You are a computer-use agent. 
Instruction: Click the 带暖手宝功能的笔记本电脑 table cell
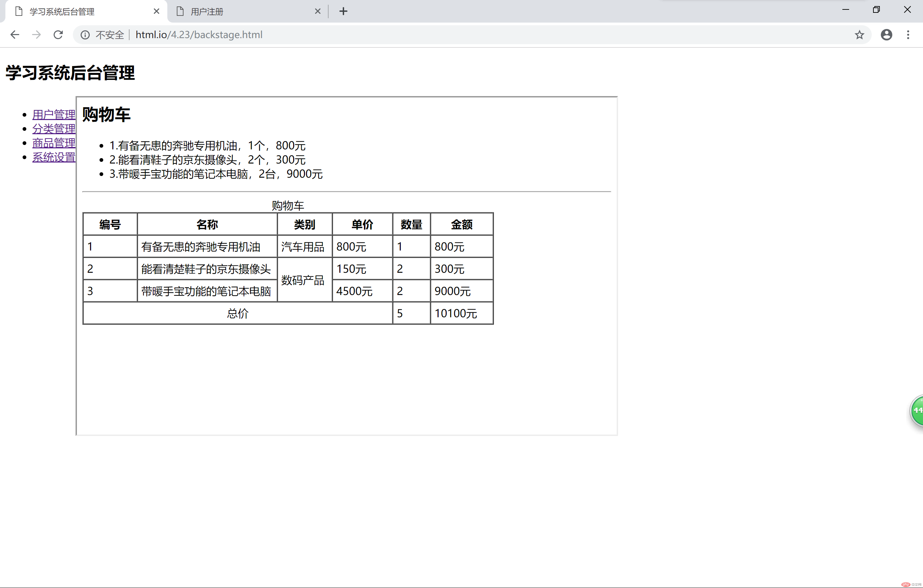point(207,291)
